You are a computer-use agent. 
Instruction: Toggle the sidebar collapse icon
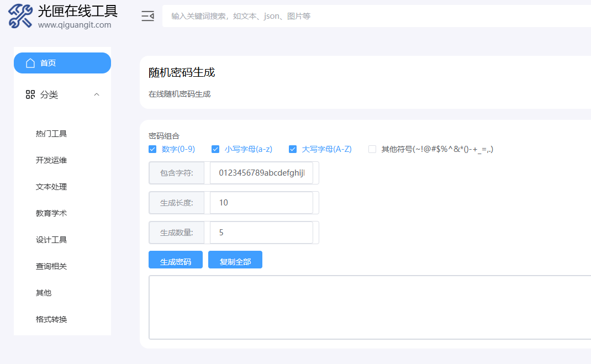[147, 16]
